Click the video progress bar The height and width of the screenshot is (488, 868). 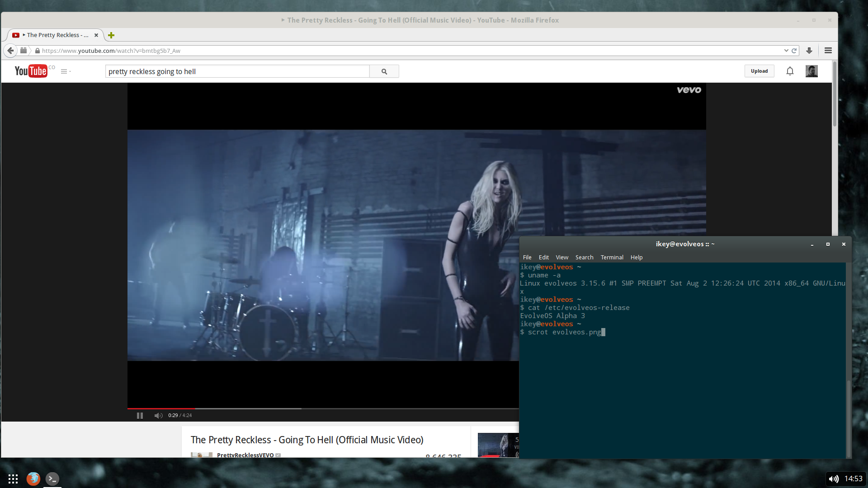(x=323, y=408)
